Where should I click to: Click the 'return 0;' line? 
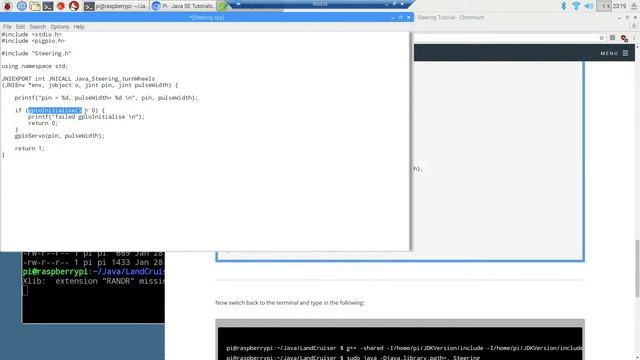click(43, 123)
